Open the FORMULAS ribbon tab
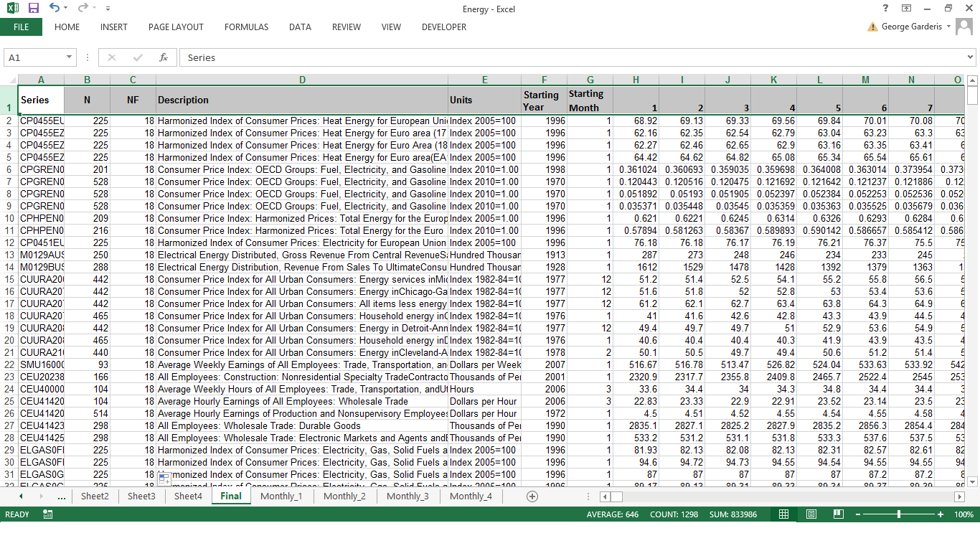Screen dimensions: 980x551 coord(246,27)
